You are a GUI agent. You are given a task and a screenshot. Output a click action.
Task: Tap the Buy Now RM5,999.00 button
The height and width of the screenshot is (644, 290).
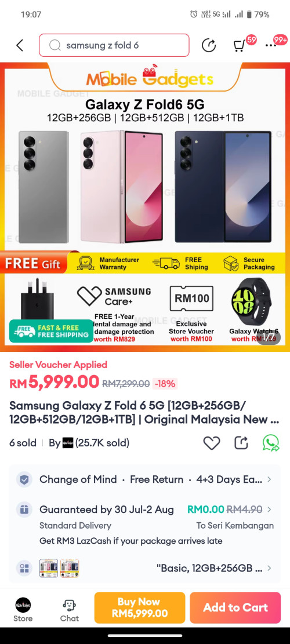pos(140,607)
